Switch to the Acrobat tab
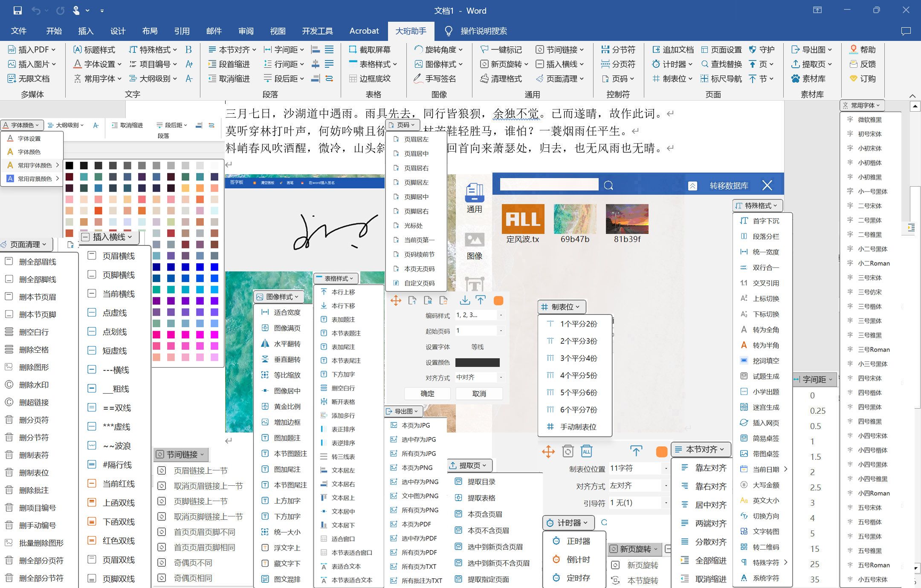Screen dimensions: 921x588 coord(364,31)
